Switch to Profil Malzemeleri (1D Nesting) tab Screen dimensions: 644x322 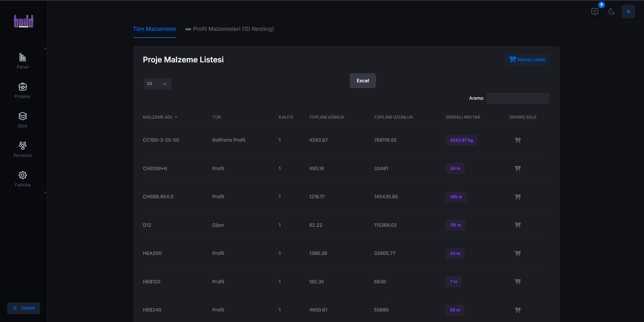(230, 29)
